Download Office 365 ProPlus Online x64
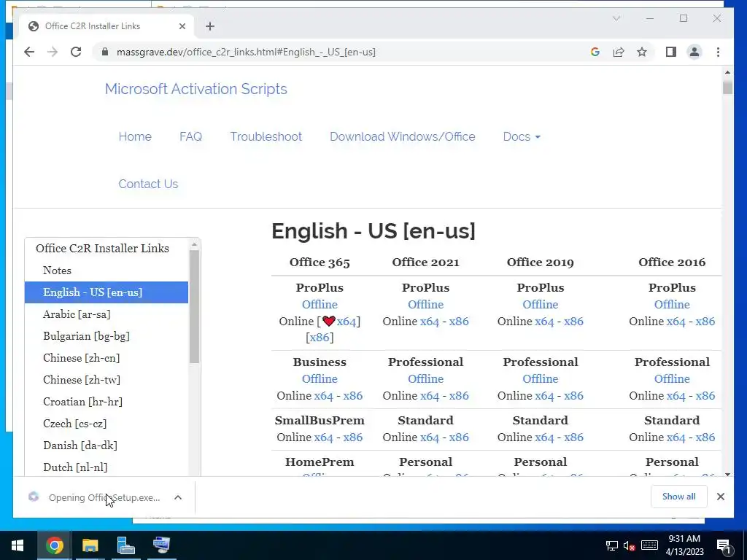The height and width of the screenshot is (560, 747). pos(347,322)
